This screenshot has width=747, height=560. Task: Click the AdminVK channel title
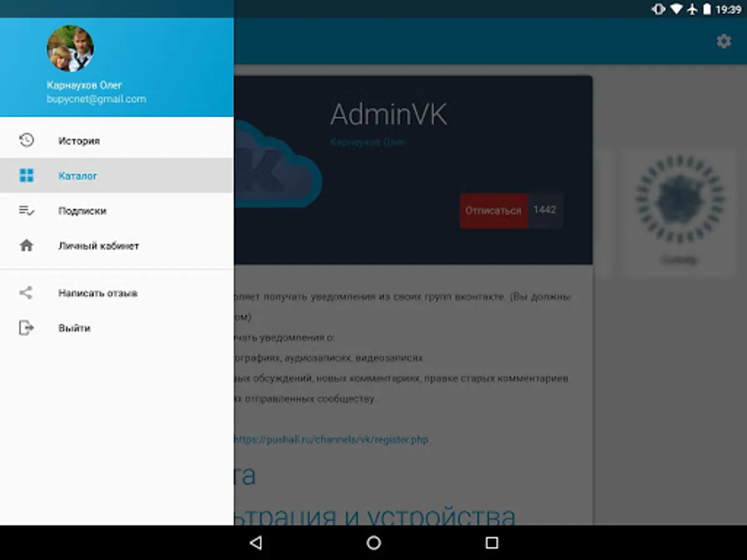[388, 114]
